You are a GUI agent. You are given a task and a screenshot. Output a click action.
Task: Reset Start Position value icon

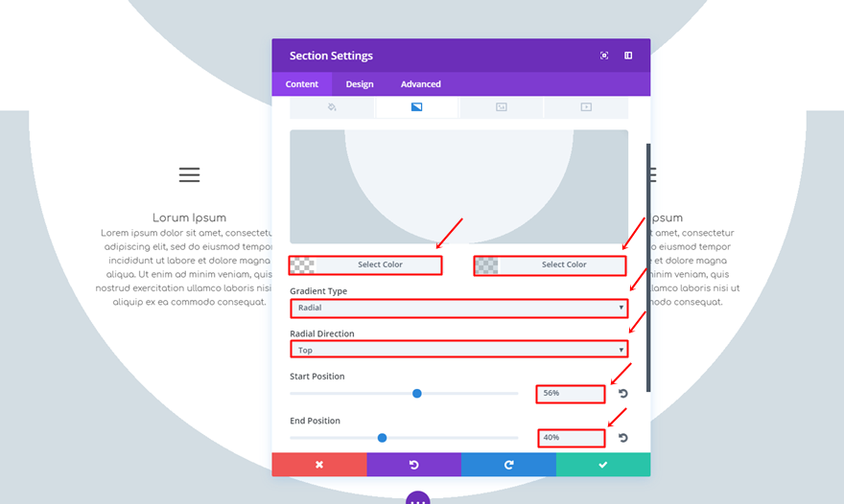[622, 394]
